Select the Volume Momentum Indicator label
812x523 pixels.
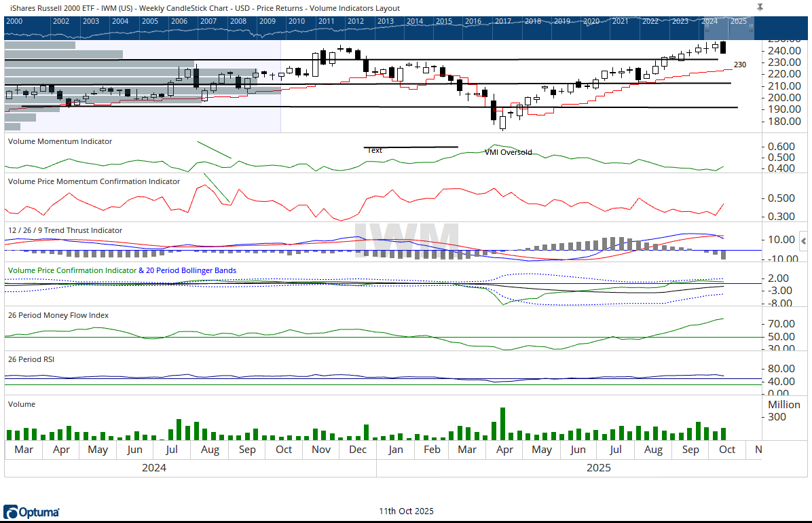coord(60,141)
